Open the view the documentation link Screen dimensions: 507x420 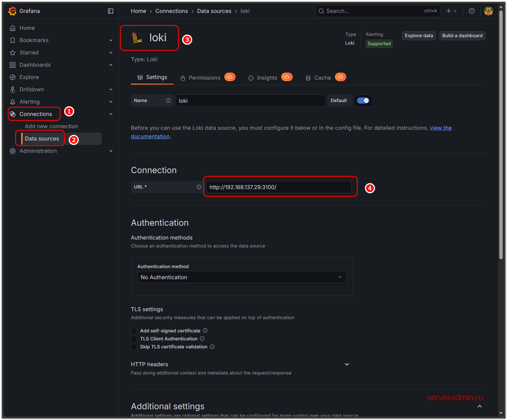[x=440, y=128]
